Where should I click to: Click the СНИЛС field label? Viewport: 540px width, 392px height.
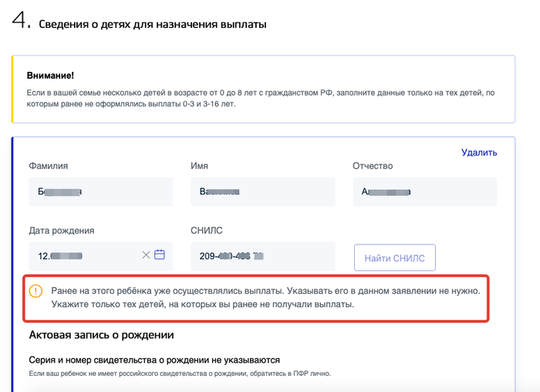pyautogui.click(x=206, y=230)
